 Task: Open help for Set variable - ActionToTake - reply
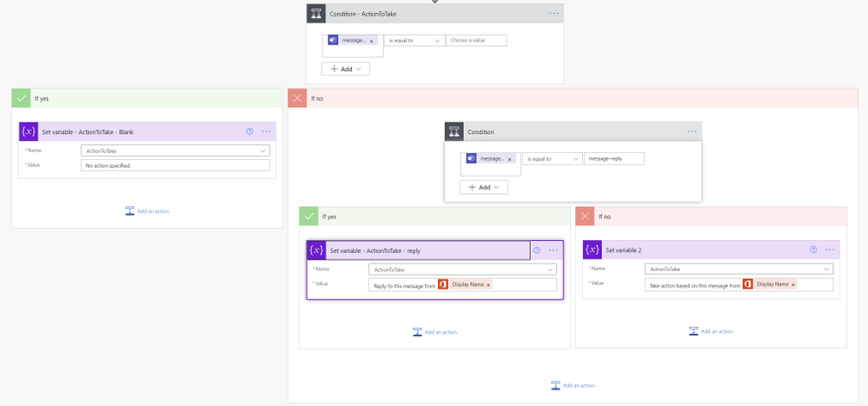536,250
